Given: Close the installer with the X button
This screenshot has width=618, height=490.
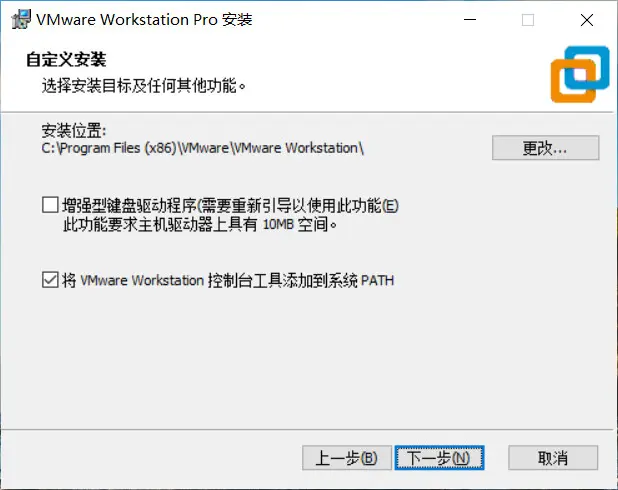Looking at the screenshot, I should (x=587, y=20).
